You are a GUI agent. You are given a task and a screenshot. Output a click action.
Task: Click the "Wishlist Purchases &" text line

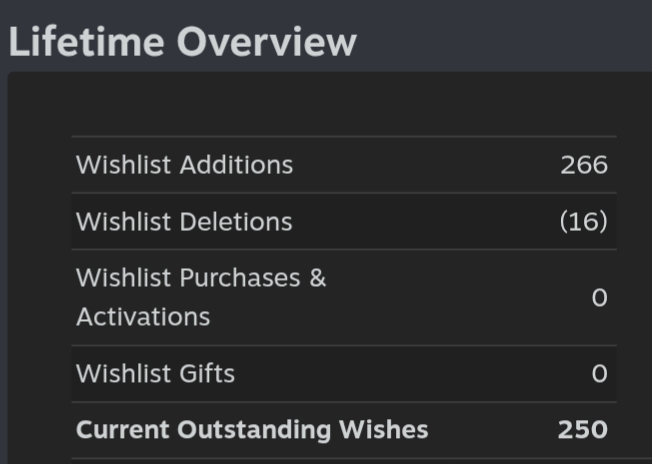pyautogui.click(x=201, y=278)
